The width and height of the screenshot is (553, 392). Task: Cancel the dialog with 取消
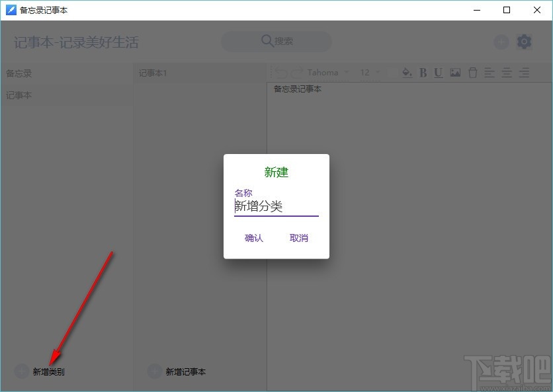coord(299,238)
